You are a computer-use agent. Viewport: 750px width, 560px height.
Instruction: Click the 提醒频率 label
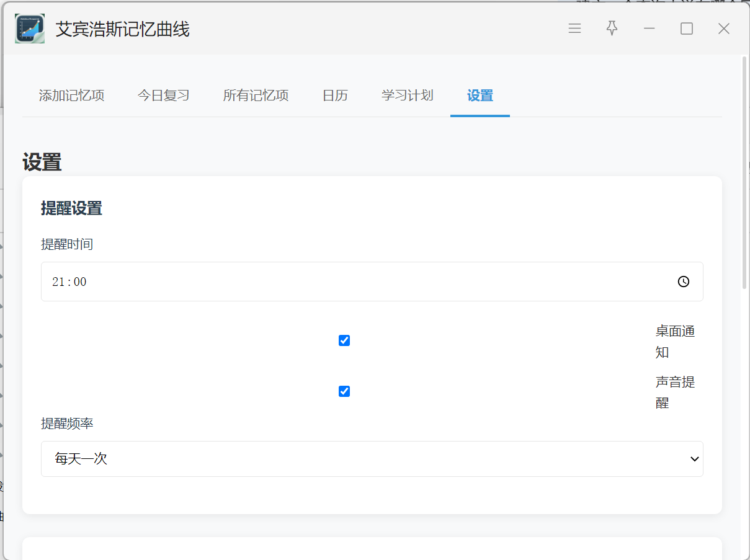pyautogui.click(x=67, y=424)
